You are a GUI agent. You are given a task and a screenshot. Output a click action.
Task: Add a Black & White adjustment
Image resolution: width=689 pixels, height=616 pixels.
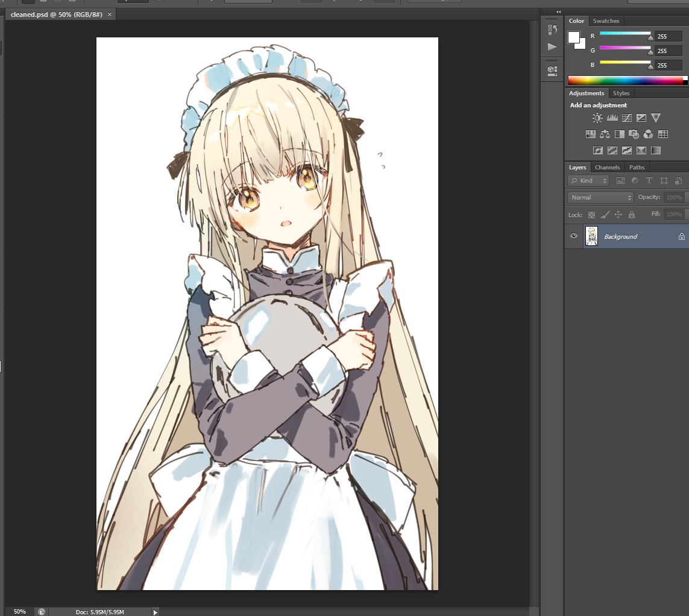click(x=619, y=134)
